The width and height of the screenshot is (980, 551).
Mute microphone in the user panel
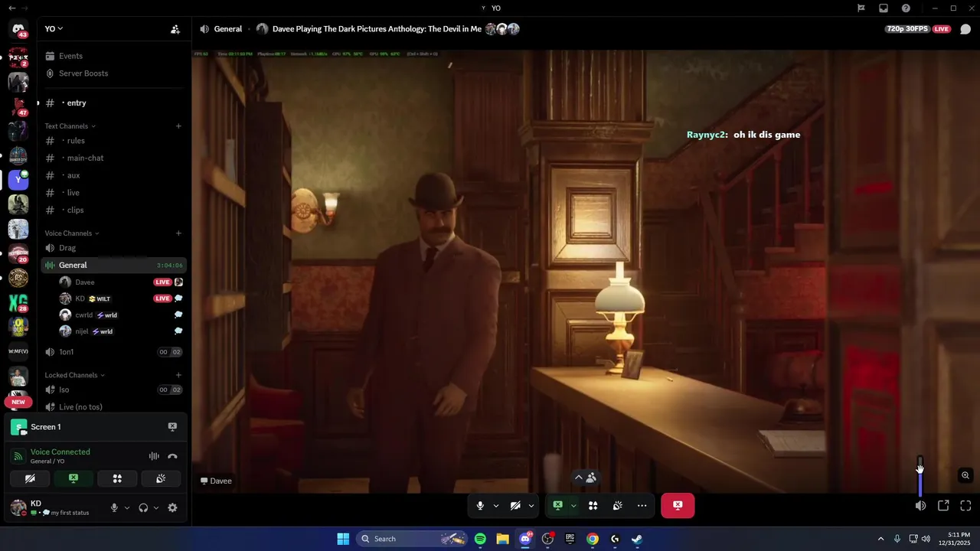[114, 507]
